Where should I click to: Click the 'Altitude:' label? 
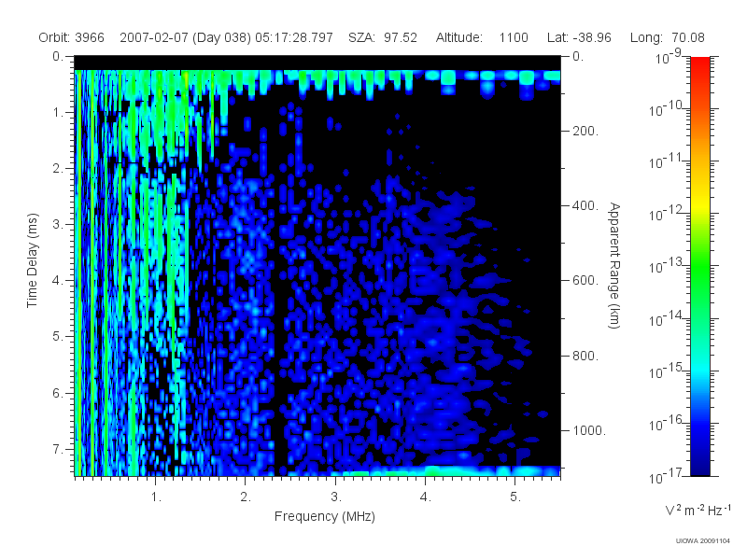[458, 37]
